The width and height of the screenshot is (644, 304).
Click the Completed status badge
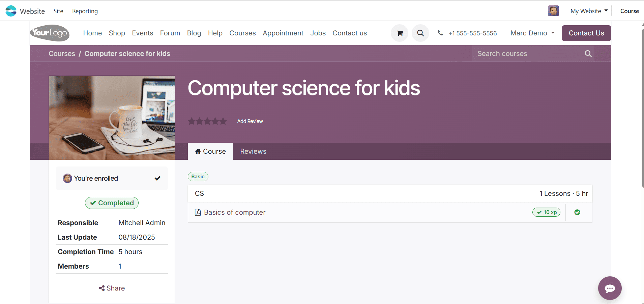tap(112, 203)
